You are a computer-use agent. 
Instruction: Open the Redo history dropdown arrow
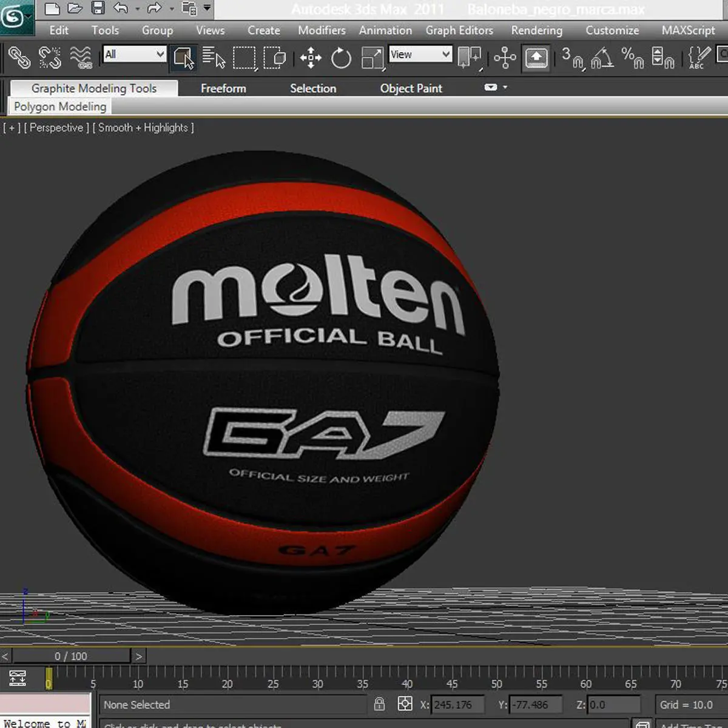tap(172, 9)
